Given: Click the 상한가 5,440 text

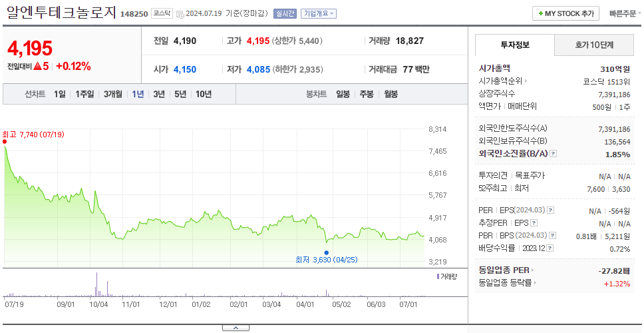Looking at the screenshot, I should [297, 41].
